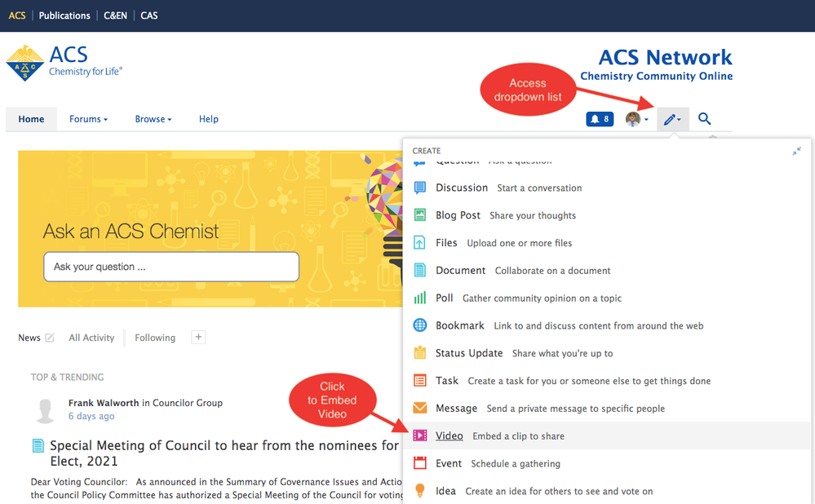The image size is (815, 504).
Task: Collapse the Create panel using the corner arrows
Action: 796,152
